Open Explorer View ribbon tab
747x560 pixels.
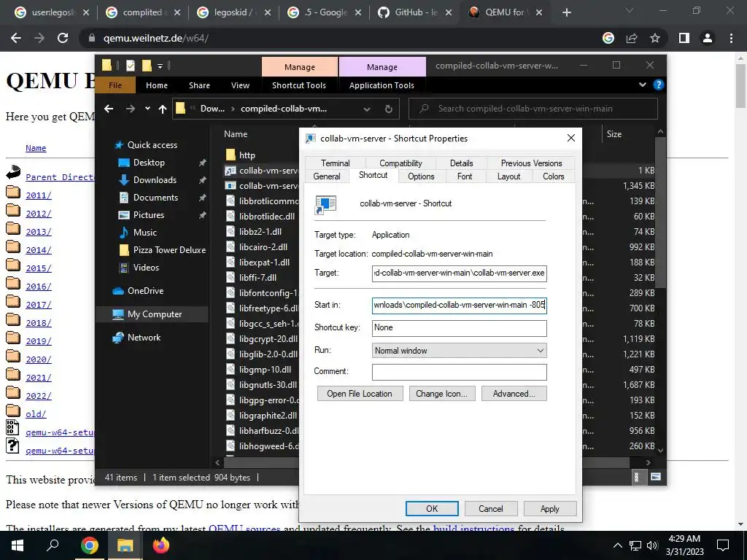click(240, 85)
